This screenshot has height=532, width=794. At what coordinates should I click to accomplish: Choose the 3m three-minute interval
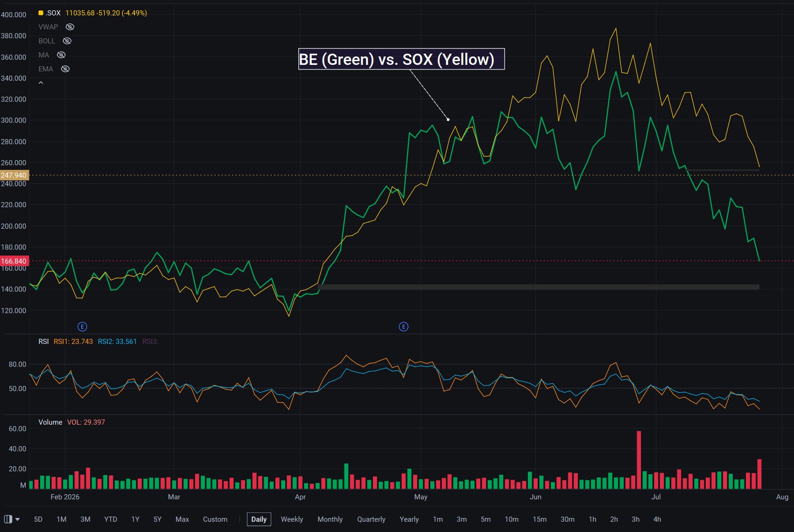tap(462, 519)
